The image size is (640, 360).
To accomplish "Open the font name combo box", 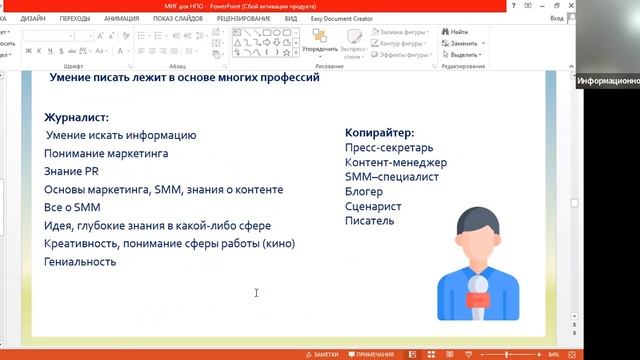I will pyautogui.click(x=49, y=36).
